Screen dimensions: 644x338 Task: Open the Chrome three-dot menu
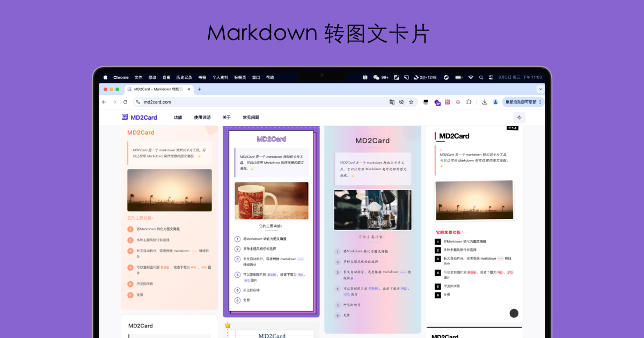click(x=540, y=102)
